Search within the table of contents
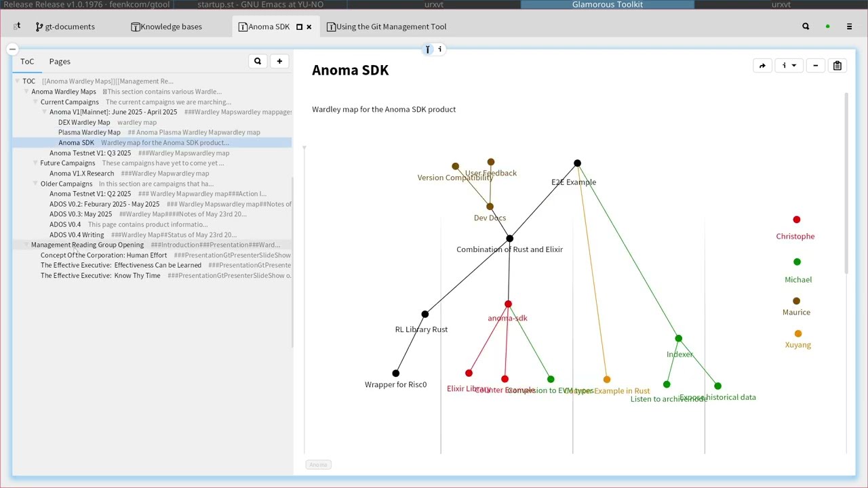 coord(258,61)
